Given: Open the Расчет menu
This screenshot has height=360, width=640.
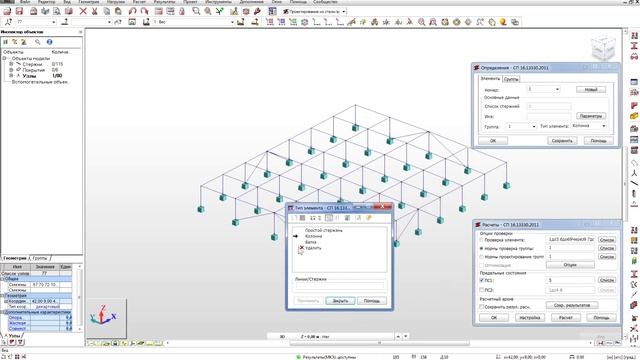Looking at the screenshot, I should [x=139, y=2].
